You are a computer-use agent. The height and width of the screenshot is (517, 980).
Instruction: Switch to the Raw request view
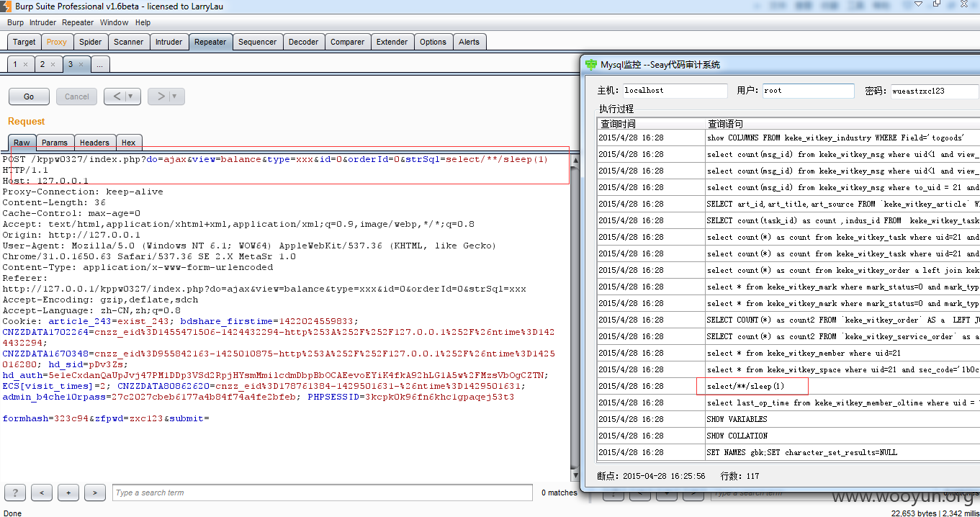click(x=22, y=143)
